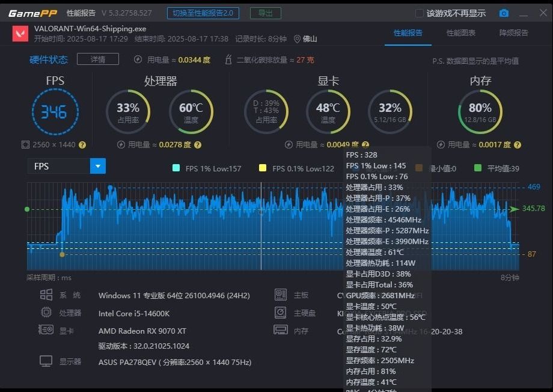Click the Intel Core i5-14600K text

(x=134, y=313)
